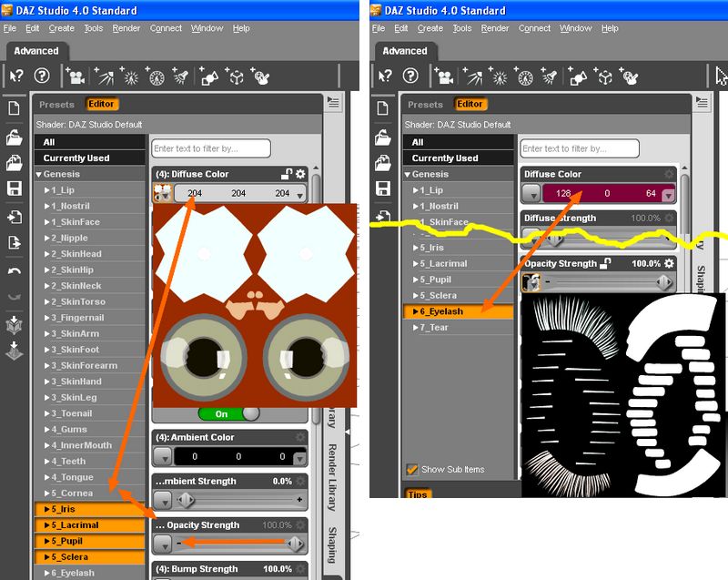Open panel options menu icon in right window
The image size is (728, 580).
point(702,102)
